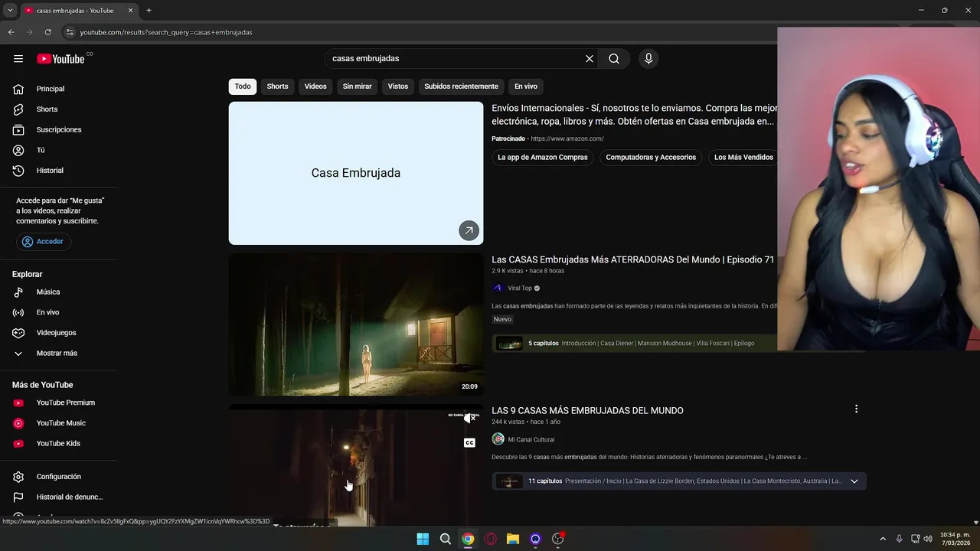Select the Shorts filter chip
The image size is (980, 551).
point(277,86)
